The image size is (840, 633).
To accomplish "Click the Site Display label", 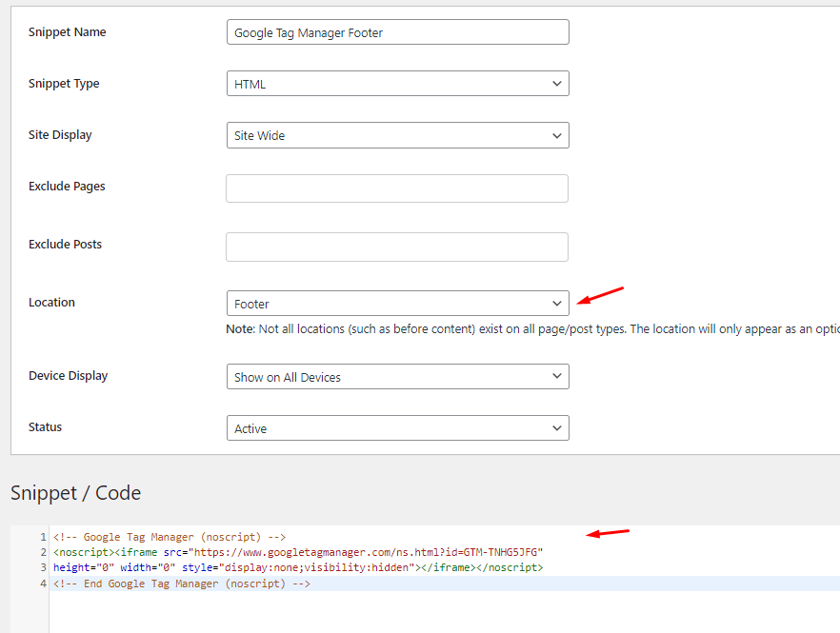I will [60, 135].
